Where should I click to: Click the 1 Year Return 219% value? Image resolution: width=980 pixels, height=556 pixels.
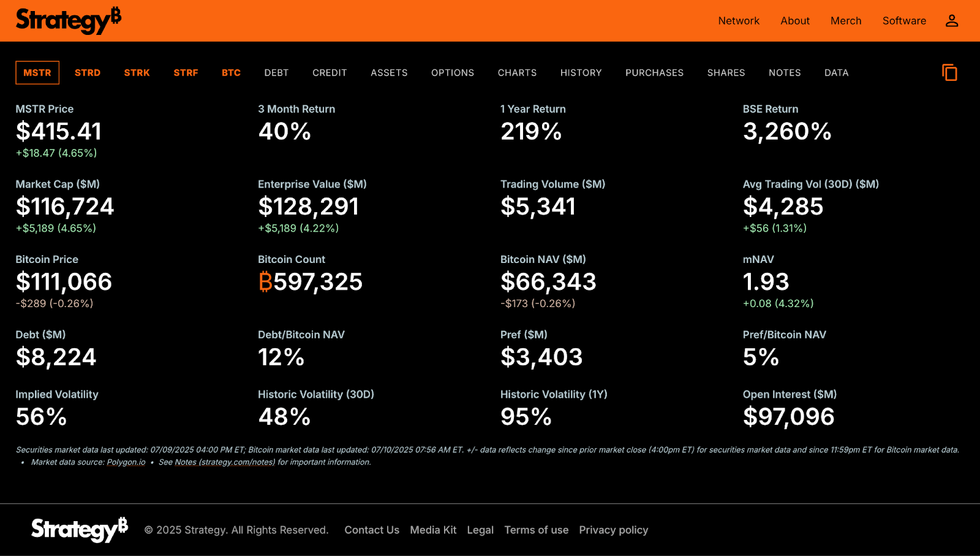[531, 131]
